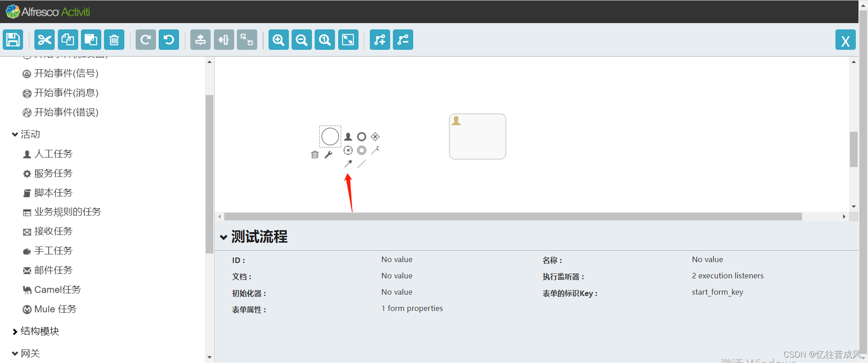868x363 pixels.
Task: Click the exclusive gateway quick-menu icon
Action: [x=375, y=137]
